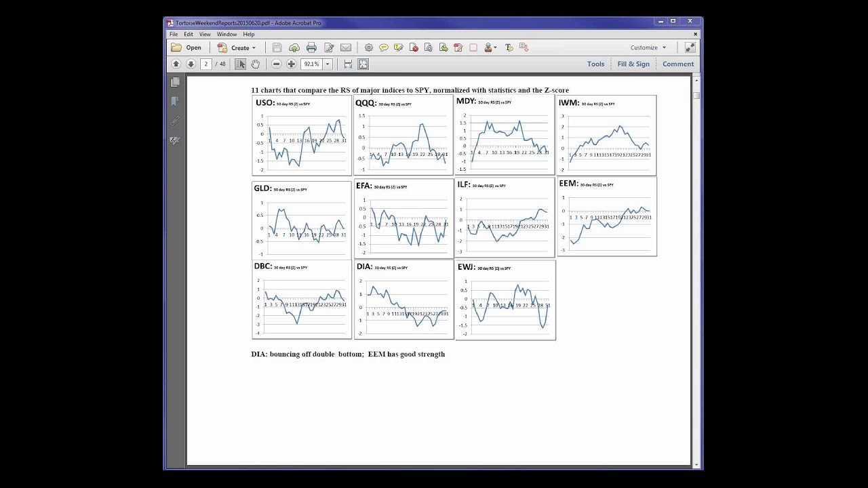Click the gear preferences icon
This screenshot has height=488, width=868.
369,47
